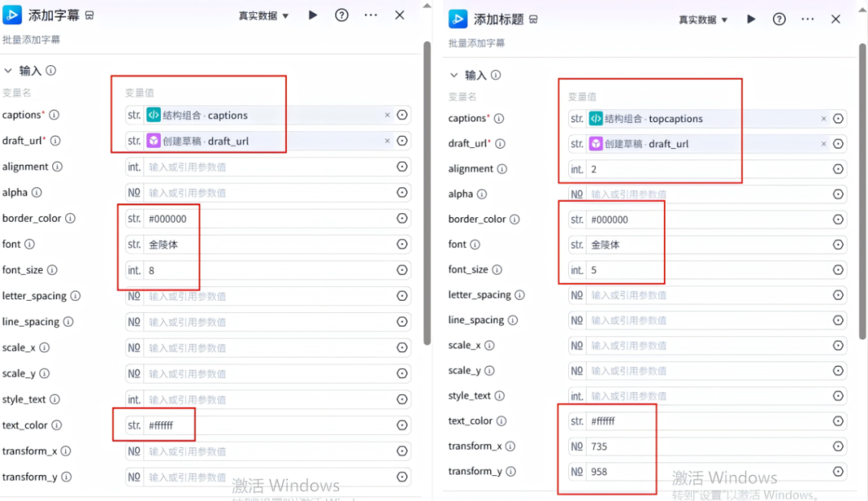This screenshot has width=868, height=501.
Task: Show info for letter_spacing in 添加字幕 panel
Action: coord(76,296)
